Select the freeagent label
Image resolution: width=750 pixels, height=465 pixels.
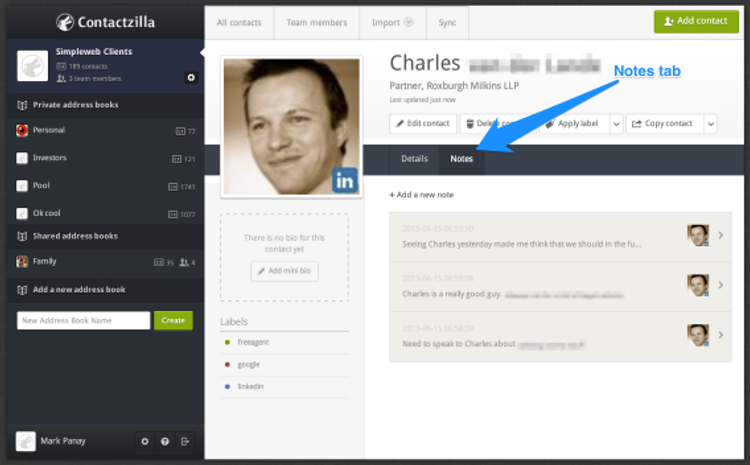pyautogui.click(x=253, y=342)
